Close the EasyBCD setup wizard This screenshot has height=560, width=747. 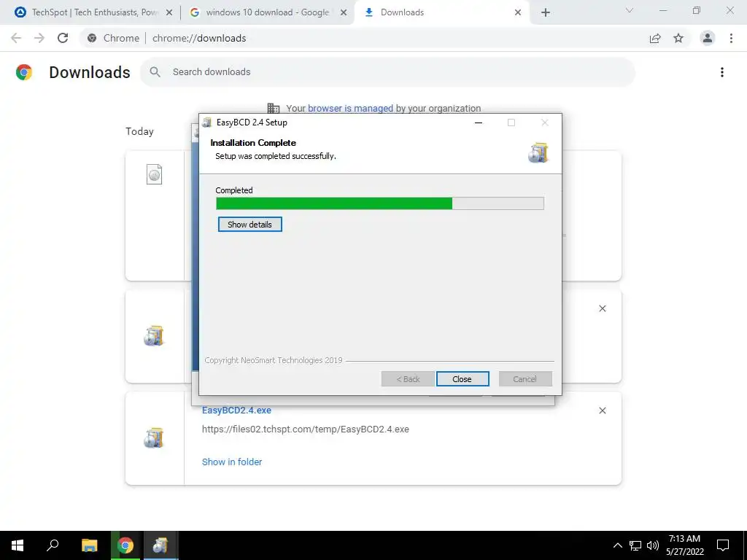point(462,379)
